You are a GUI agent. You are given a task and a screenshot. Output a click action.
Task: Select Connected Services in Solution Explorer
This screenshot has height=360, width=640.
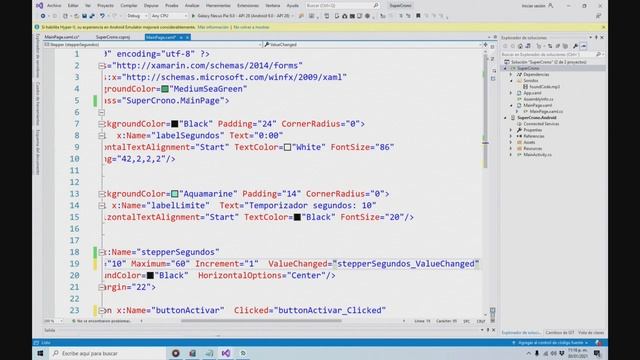tap(541, 124)
